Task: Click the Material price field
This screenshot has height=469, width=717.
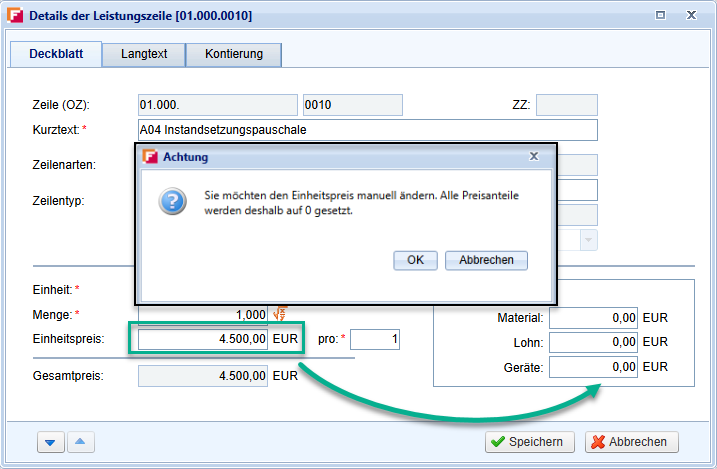Action: click(x=594, y=318)
